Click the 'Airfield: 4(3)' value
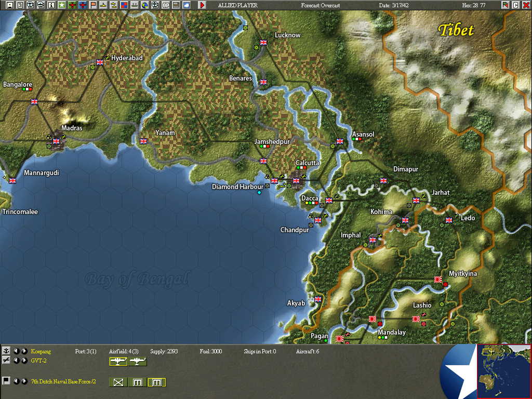The width and height of the screenshot is (532, 399). pyautogui.click(x=124, y=351)
